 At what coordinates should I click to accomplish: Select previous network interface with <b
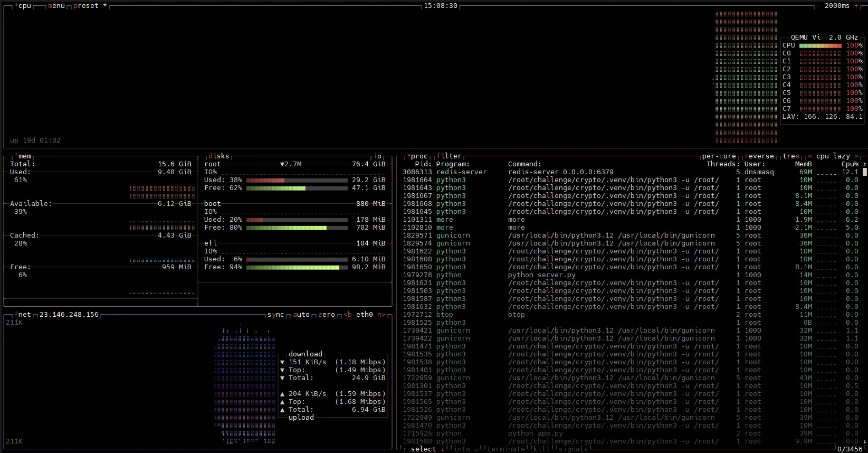348,315
